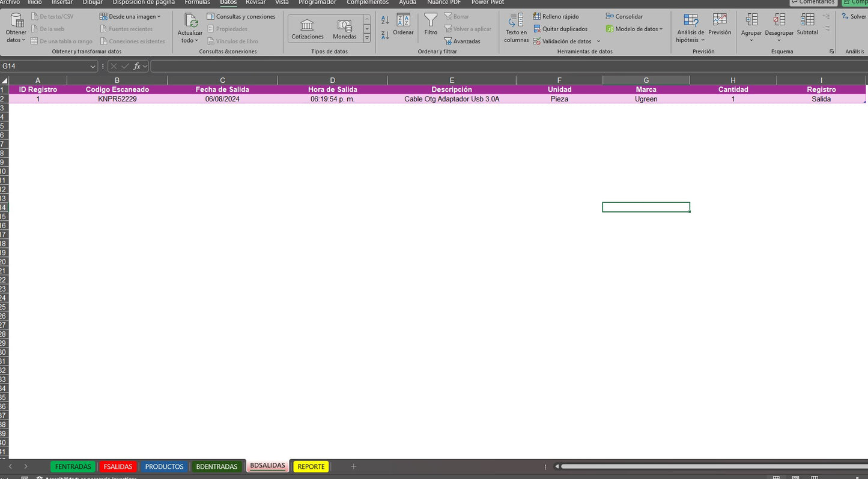Select the Monedas data type

coord(345,29)
